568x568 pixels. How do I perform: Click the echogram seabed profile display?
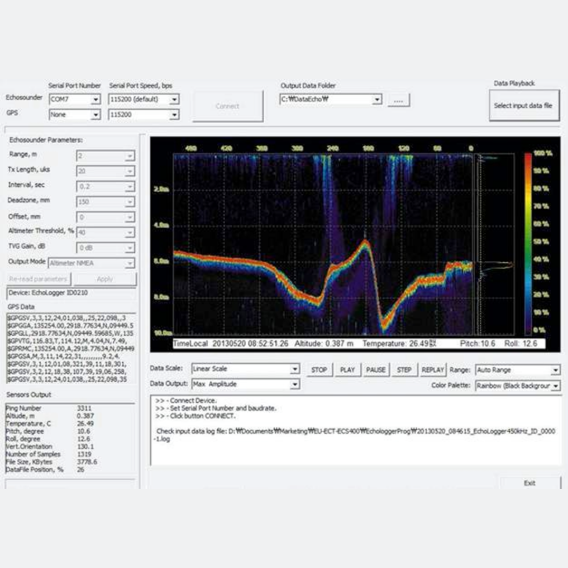click(x=323, y=244)
